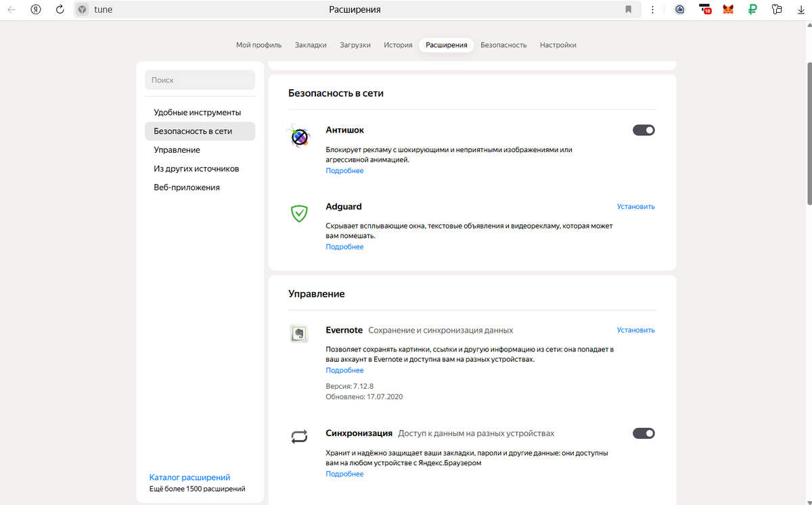
Task: Bookmark the current page
Action: tap(628, 9)
